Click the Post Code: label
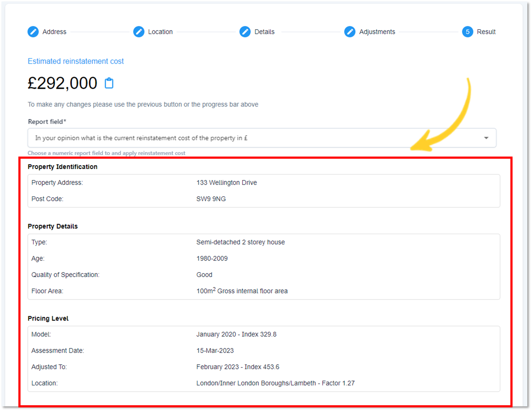Viewport: 532px width, 411px height. coord(47,199)
